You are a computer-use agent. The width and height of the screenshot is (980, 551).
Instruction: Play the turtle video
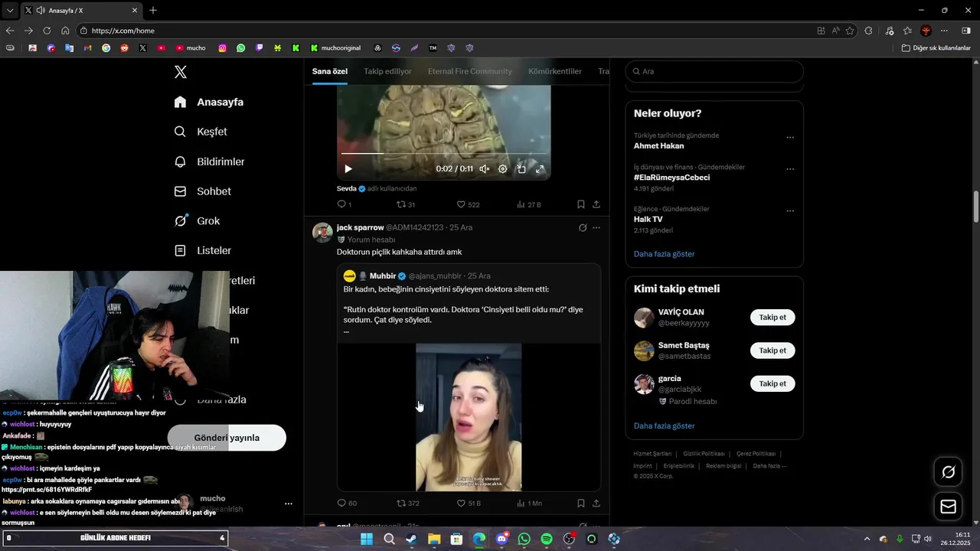(348, 169)
